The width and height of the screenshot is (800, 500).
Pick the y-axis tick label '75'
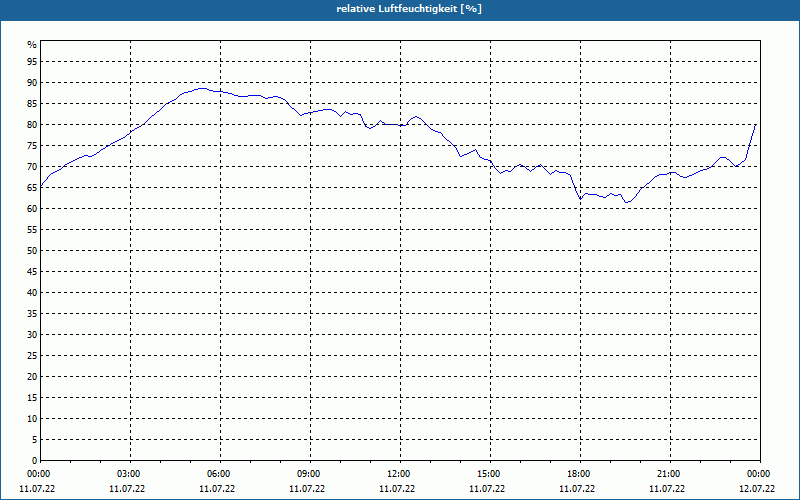[x=32, y=146]
